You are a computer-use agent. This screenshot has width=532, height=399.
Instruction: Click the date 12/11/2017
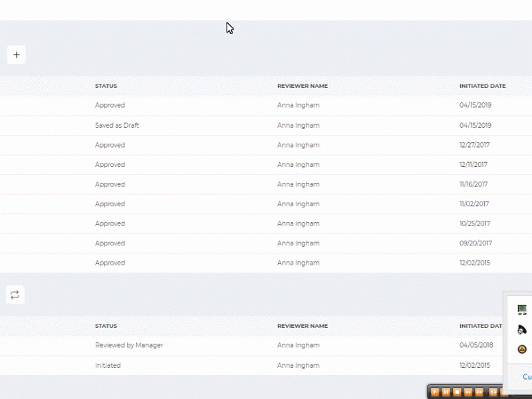[473, 165]
